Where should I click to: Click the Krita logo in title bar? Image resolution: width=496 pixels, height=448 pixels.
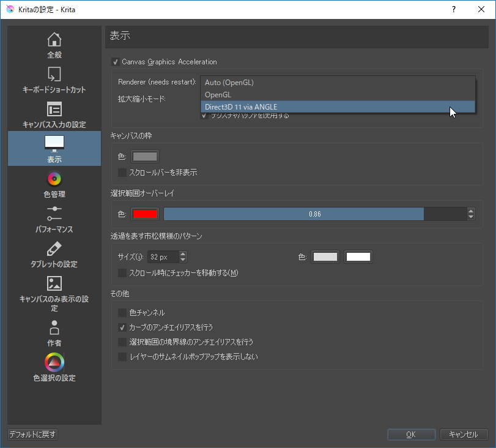pyautogui.click(x=10, y=10)
